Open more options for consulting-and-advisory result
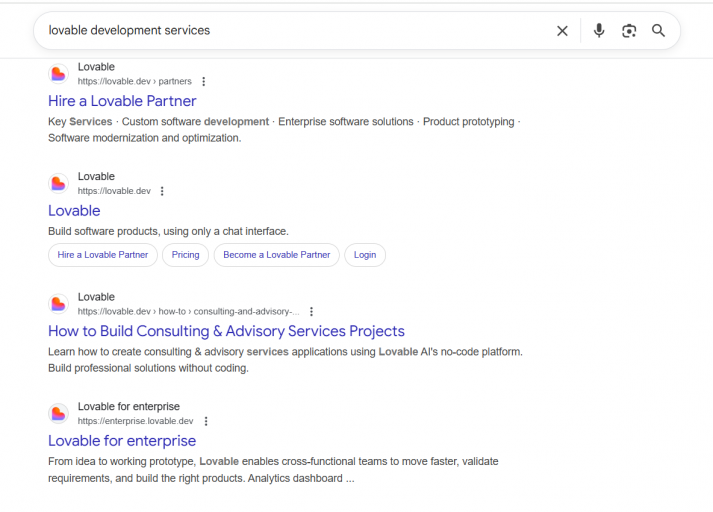This screenshot has height=512, width=713. (x=311, y=311)
